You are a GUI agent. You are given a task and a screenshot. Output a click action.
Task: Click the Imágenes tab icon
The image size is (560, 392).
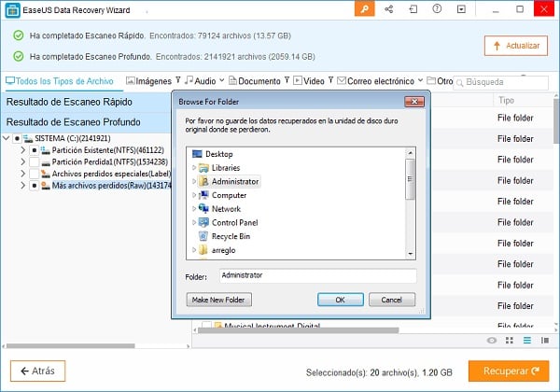pyautogui.click(x=131, y=80)
